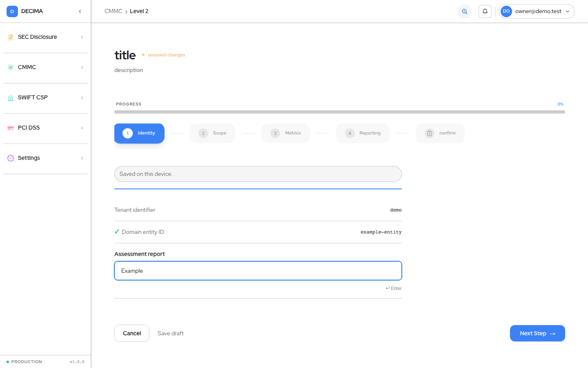The width and height of the screenshot is (588, 368).
Task: Click the Assessment report input field
Action: (258, 271)
